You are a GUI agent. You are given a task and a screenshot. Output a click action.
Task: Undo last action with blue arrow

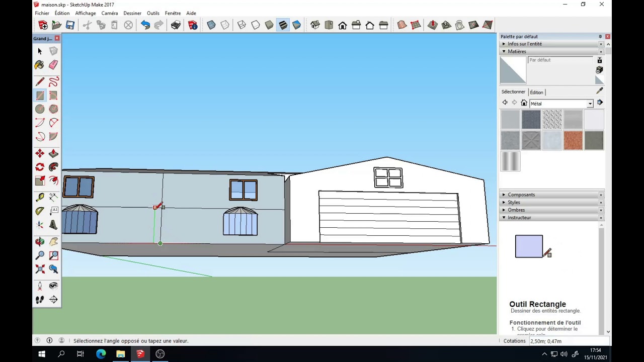tap(145, 25)
